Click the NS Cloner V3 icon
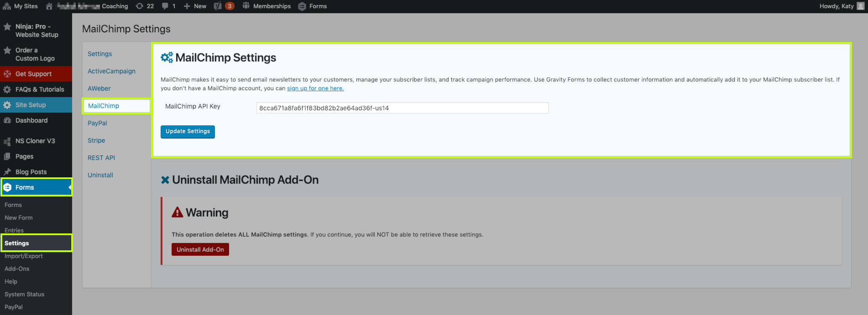868x315 pixels. (x=7, y=141)
